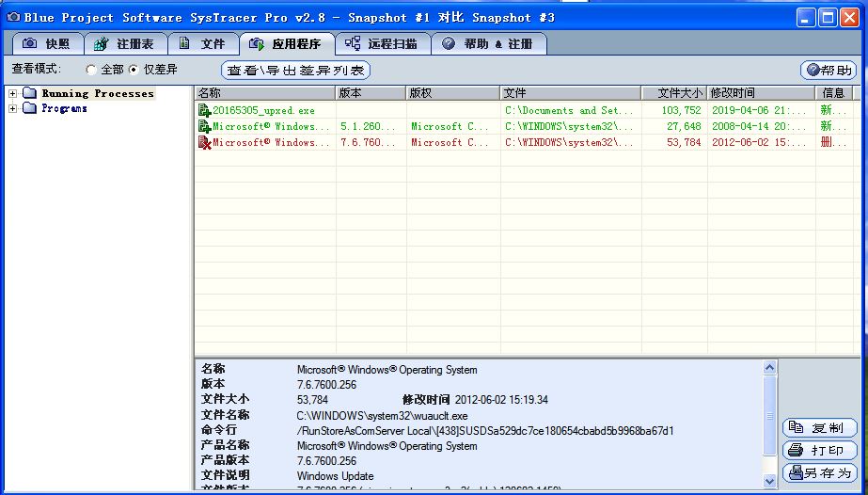This screenshot has width=868, height=495.
Task: Click the 帮助 help button
Action: point(829,71)
